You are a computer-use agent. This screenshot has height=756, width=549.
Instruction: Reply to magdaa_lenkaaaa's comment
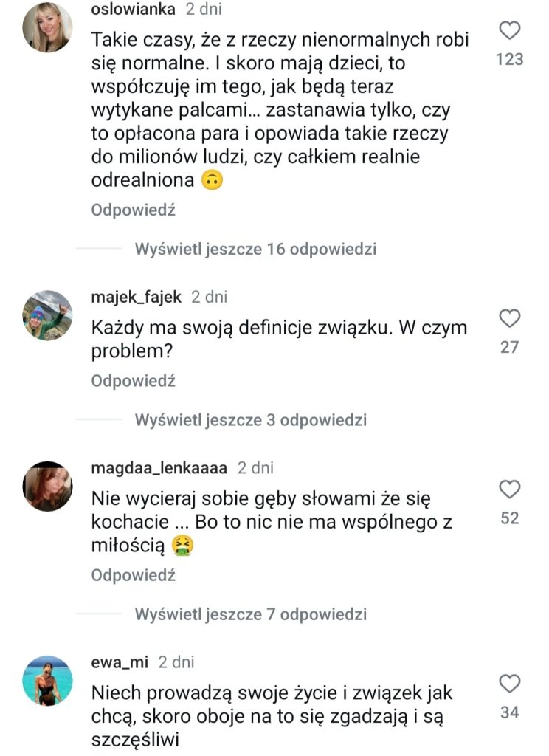133,576
